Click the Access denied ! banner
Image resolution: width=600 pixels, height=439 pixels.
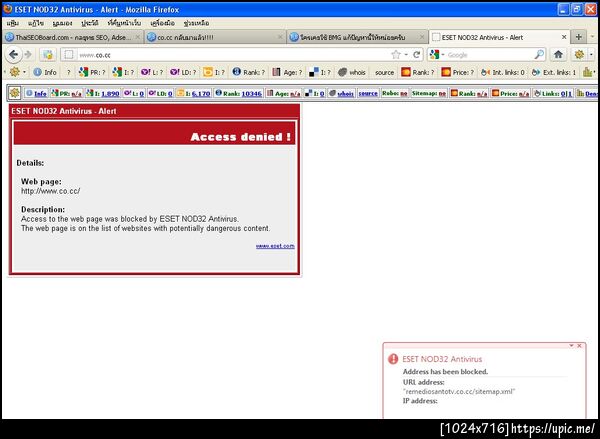click(x=154, y=133)
